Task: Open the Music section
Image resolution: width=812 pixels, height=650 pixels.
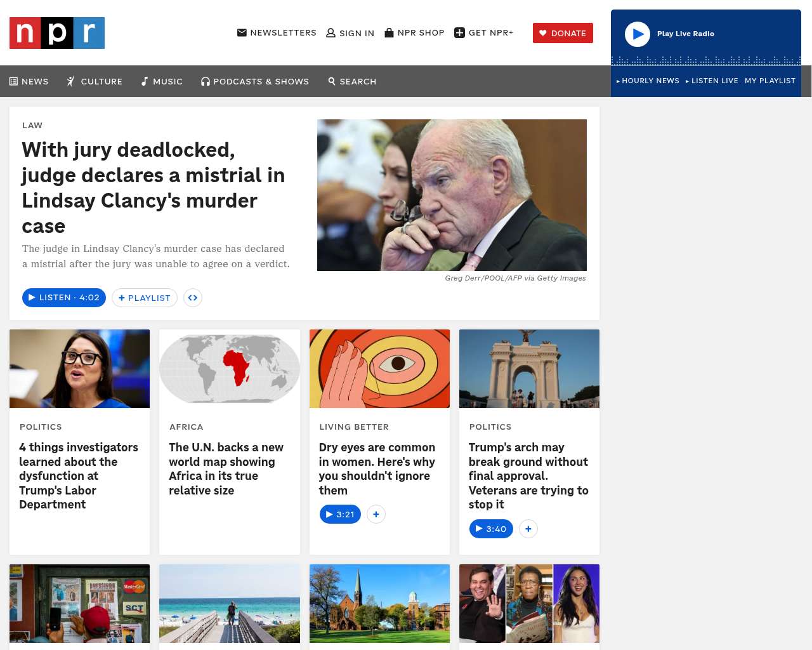Action: [x=162, y=81]
